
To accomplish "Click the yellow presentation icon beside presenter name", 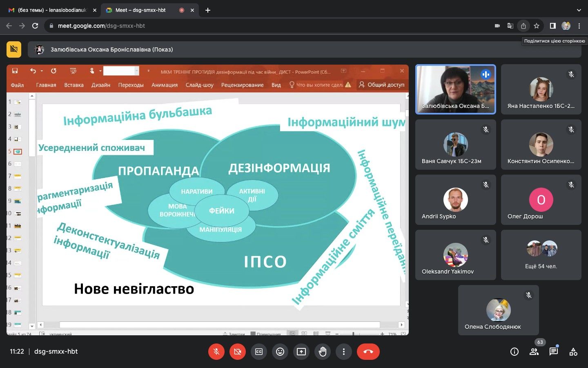I will (14, 49).
